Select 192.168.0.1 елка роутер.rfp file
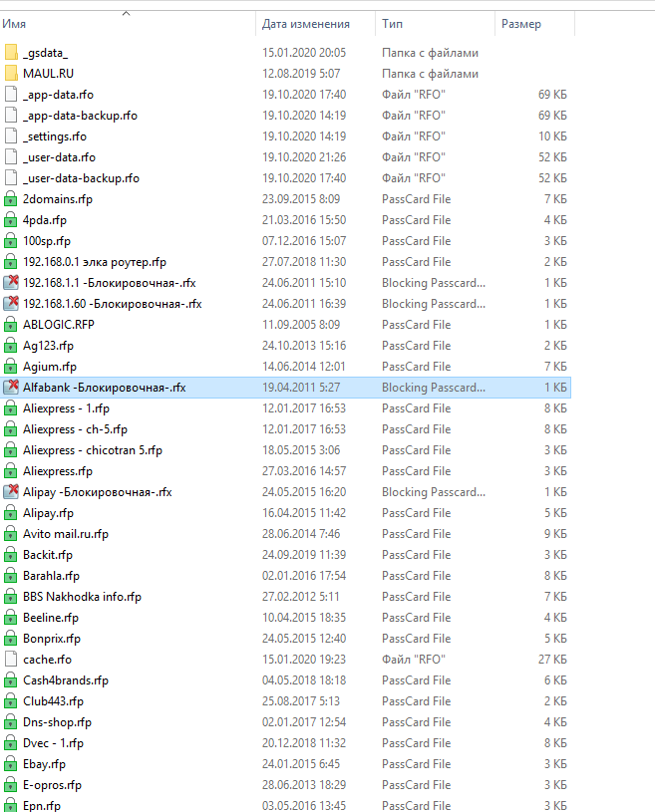 94,262
